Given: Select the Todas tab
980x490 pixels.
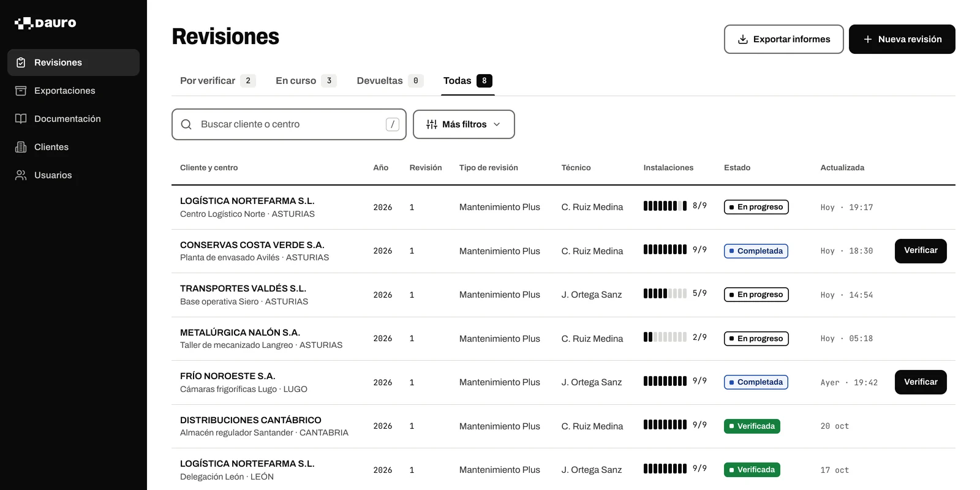Looking at the screenshot, I should (x=468, y=81).
